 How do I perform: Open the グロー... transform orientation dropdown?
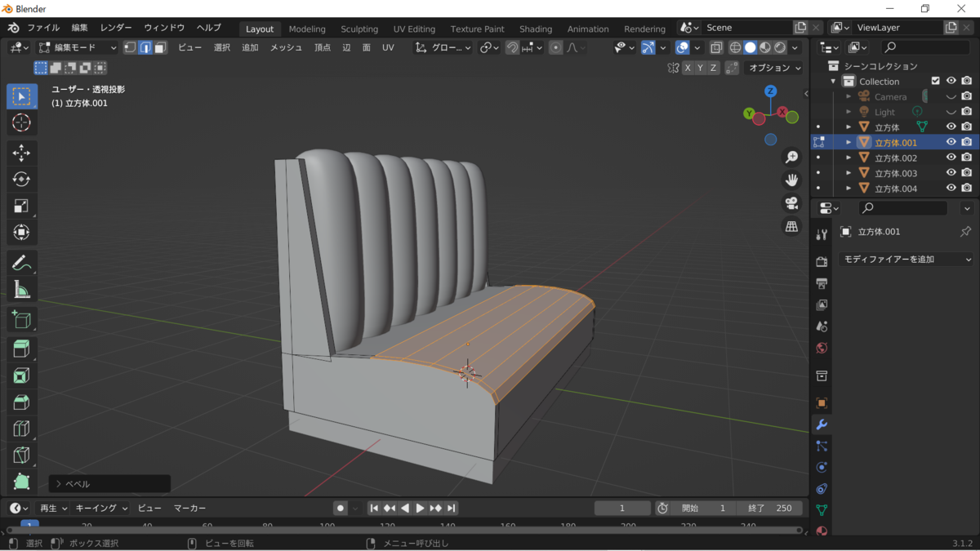tap(443, 47)
